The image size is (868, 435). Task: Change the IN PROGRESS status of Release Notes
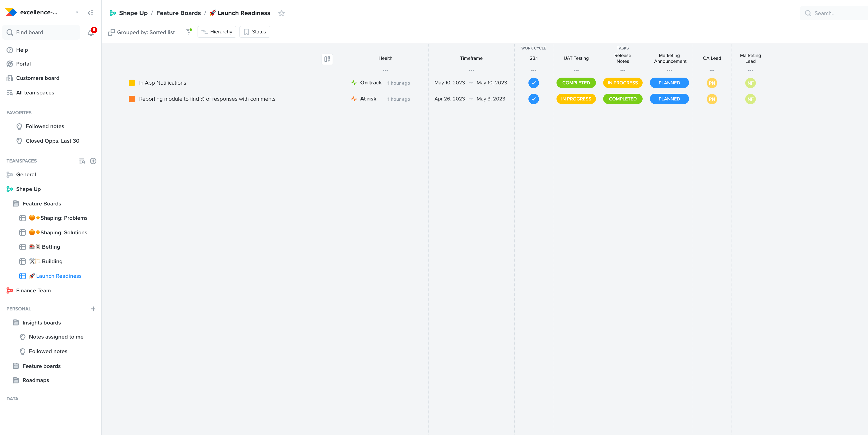click(x=623, y=83)
